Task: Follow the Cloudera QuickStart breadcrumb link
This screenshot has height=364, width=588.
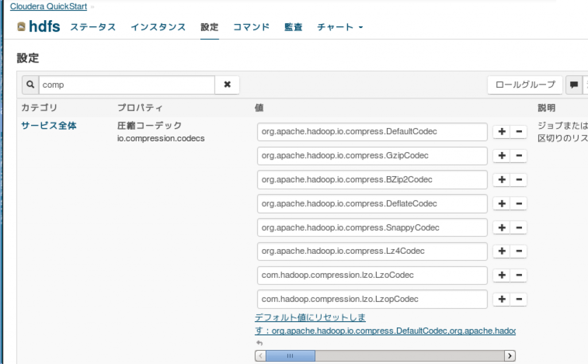Action: tap(48, 6)
